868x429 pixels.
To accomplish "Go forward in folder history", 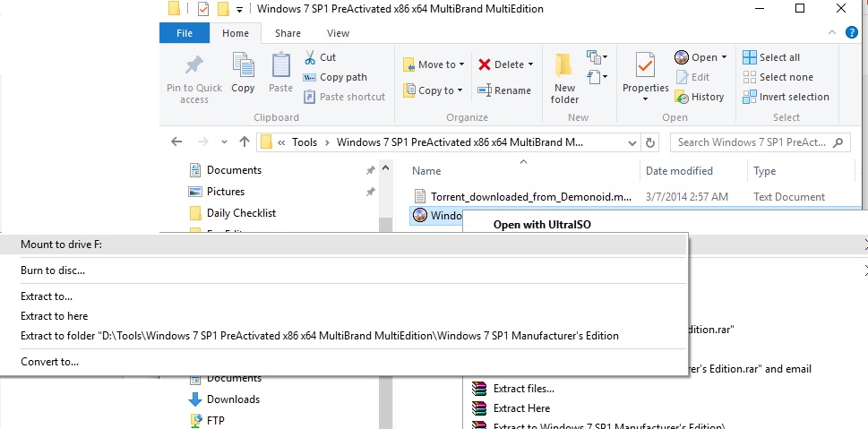I will [202, 142].
